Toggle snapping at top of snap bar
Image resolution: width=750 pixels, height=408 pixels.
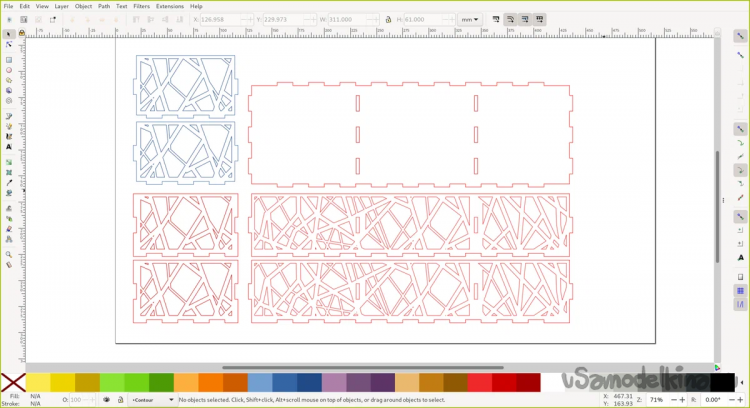741,36
